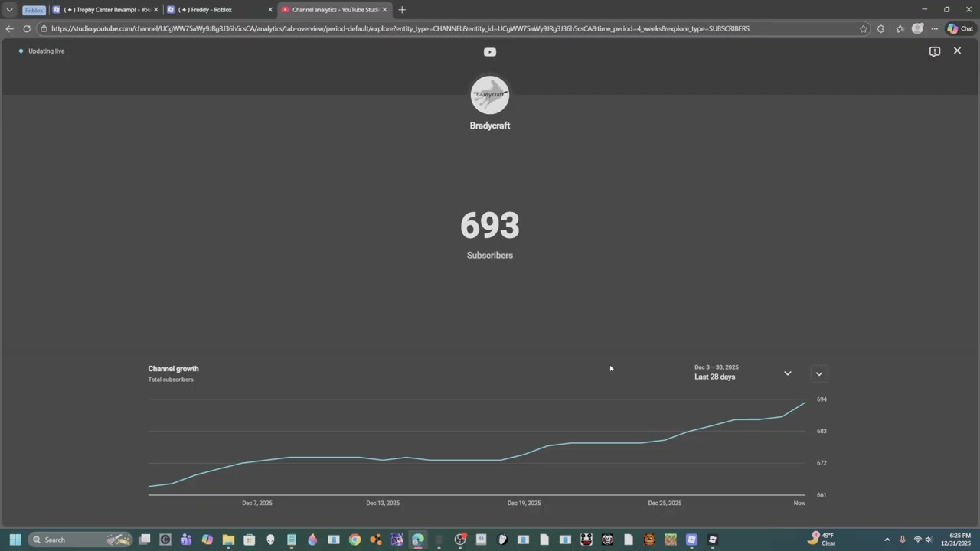Switch to the Trophy Center Revamp tab

(x=106, y=10)
